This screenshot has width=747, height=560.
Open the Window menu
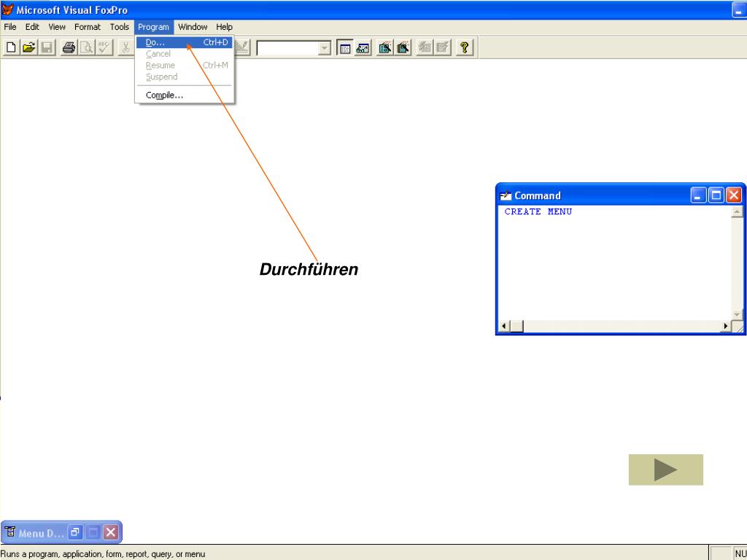[x=193, y=27]
